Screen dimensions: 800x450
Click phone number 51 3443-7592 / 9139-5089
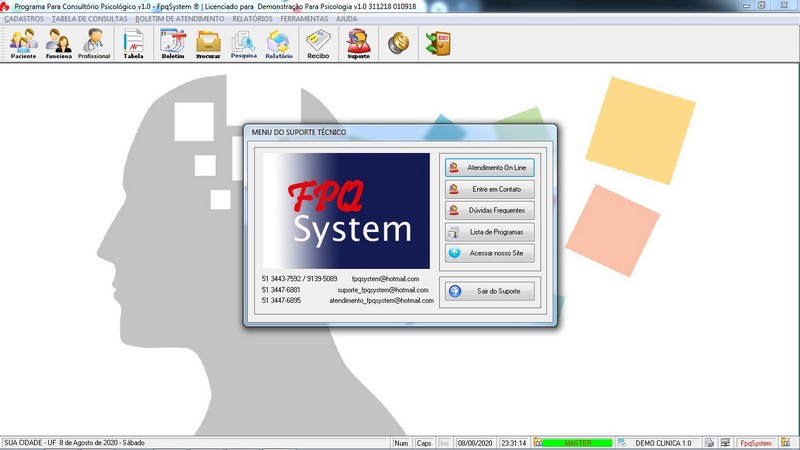tap(299, 279)
